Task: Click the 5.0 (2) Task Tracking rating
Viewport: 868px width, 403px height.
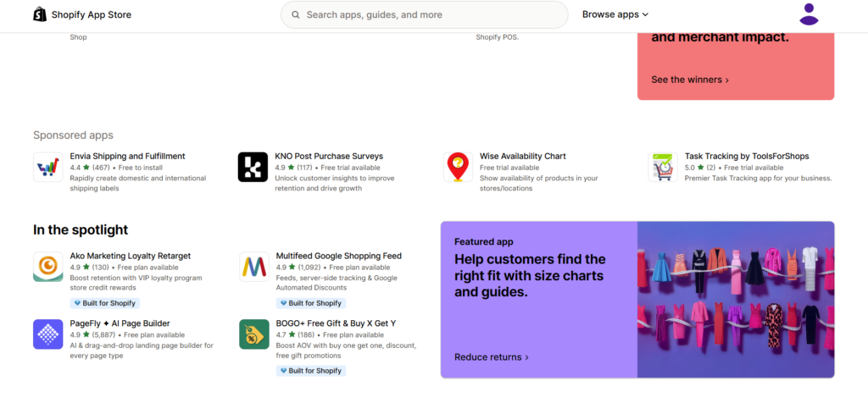Action: [700, 168]
